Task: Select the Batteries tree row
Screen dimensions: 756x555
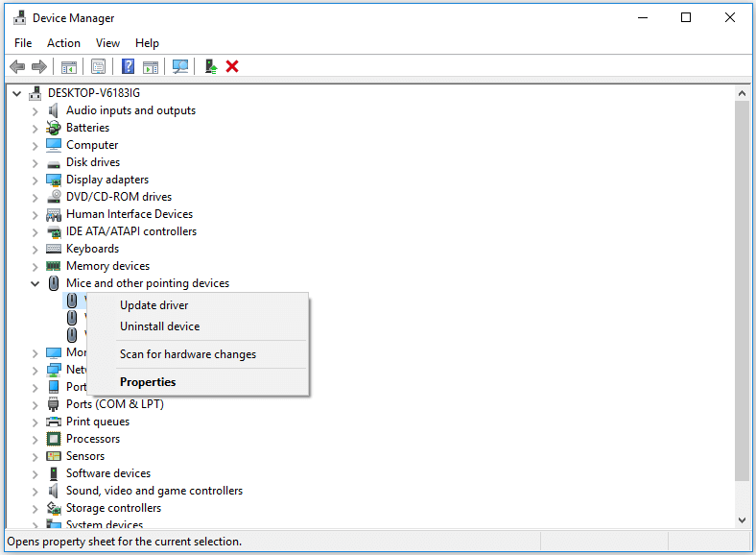Action: pos(87,128)
